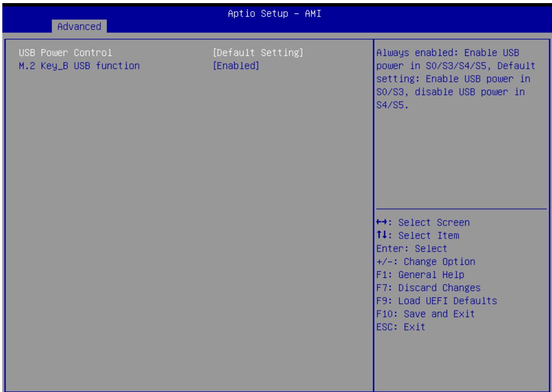
Task: Click the +/-: Change Option hint
Action: pyautogui.click(x=426, y=262)
